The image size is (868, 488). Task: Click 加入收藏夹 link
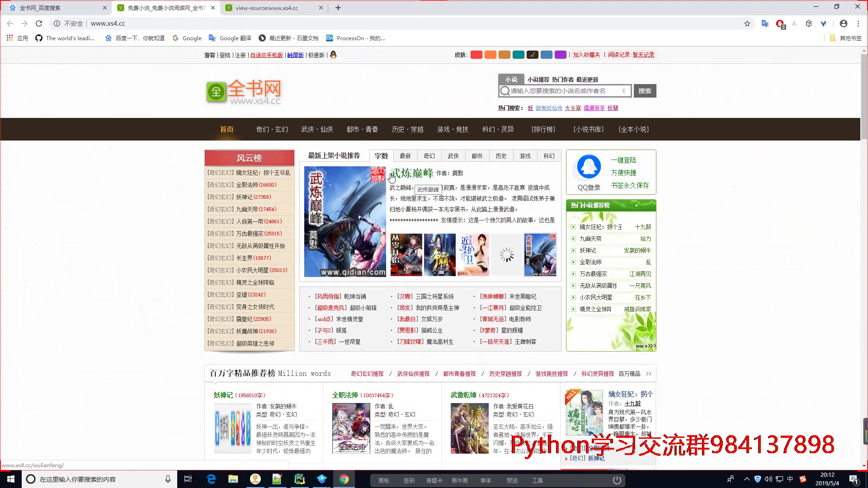tap(586, 55)
